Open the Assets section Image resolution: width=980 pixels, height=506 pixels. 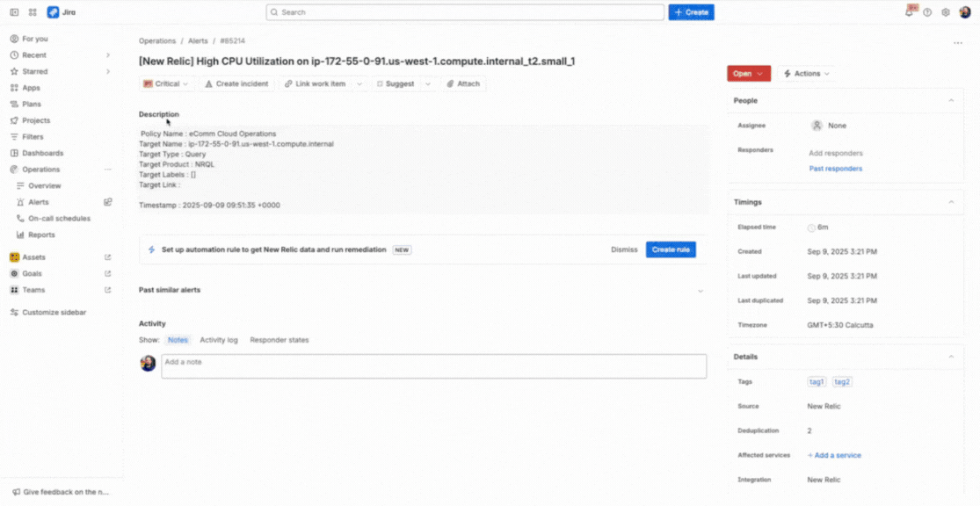click(34, 257)
